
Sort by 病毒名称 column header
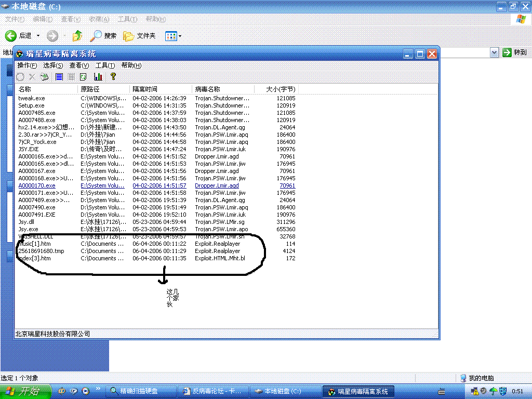pos(223,89)
